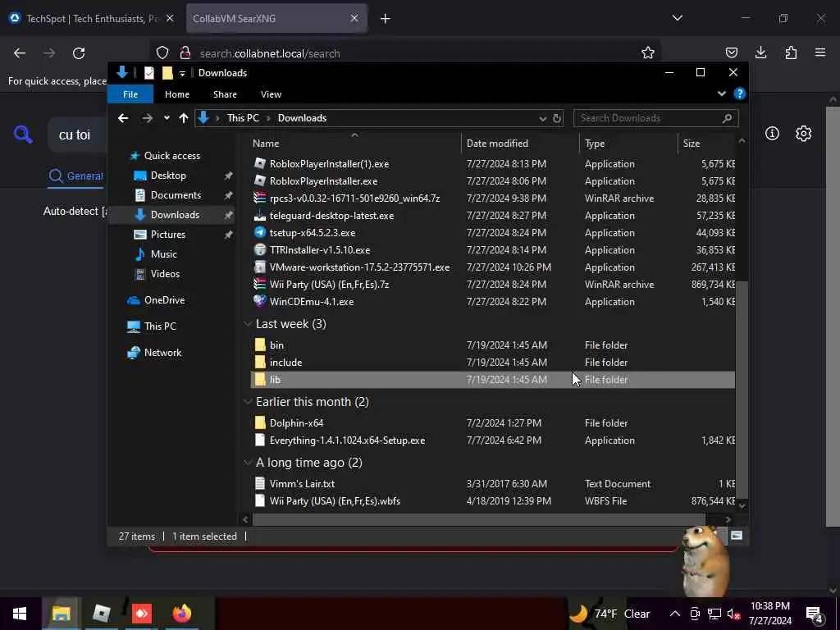Select This PC in navigation pane

pos(160,326)
